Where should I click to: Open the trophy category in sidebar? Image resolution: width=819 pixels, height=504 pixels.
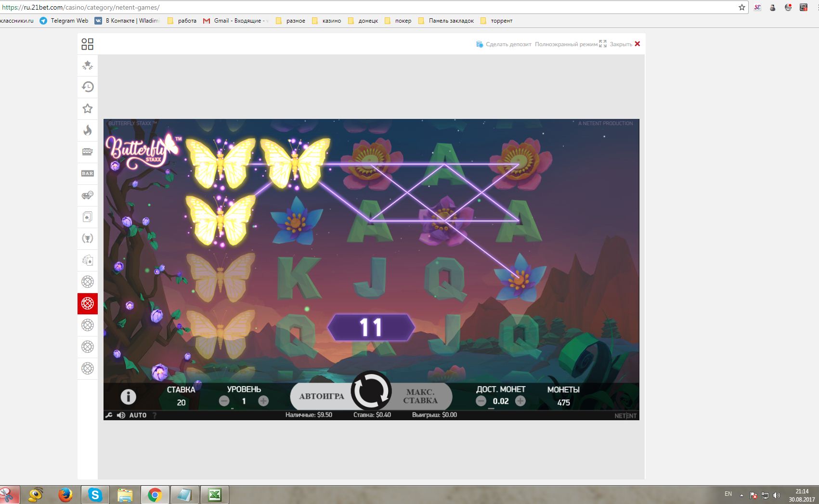click(88, 238)
